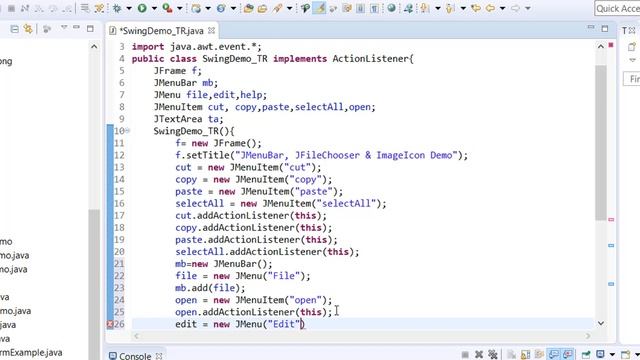Image resolution: width=640 pixels, height=360 pixels.
Task: Click the editor vertical scrollbar thumb
Action: click(x=601, y=143)
